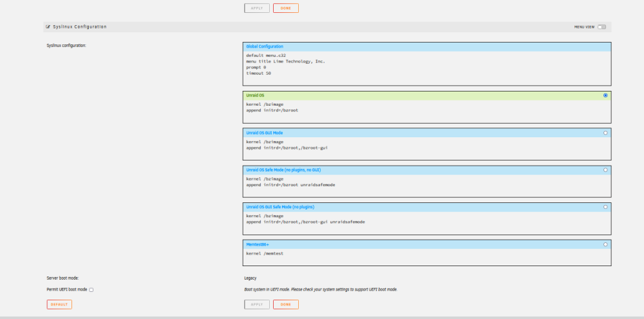Select Unraid OS GUI Mode radio button

605,133
